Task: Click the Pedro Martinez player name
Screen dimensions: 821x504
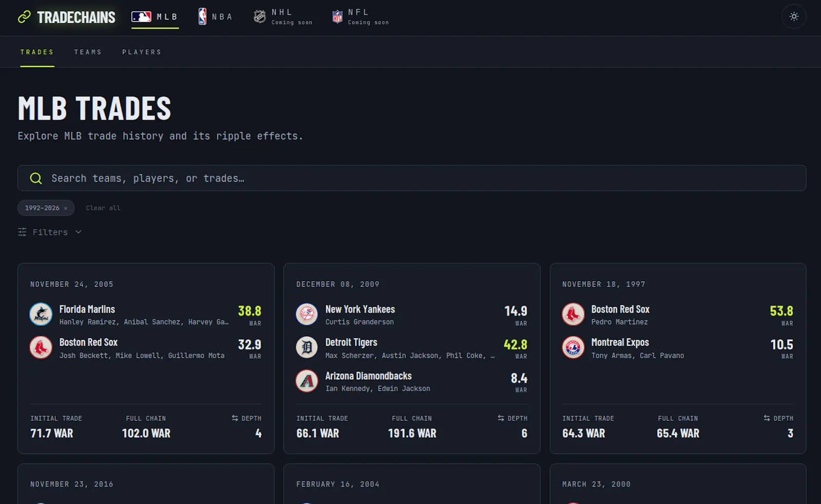Action: 619,322
